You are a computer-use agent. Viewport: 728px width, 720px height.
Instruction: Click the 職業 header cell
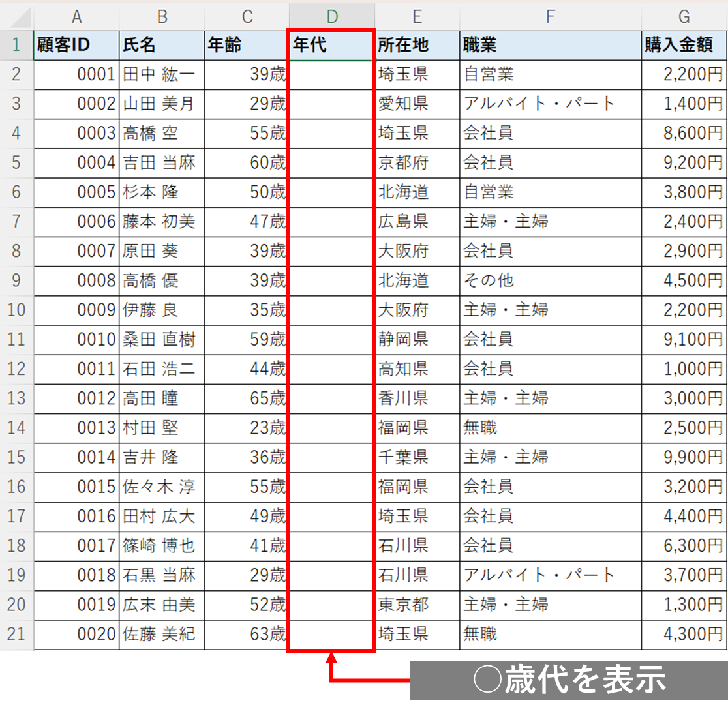click(550, 45)
